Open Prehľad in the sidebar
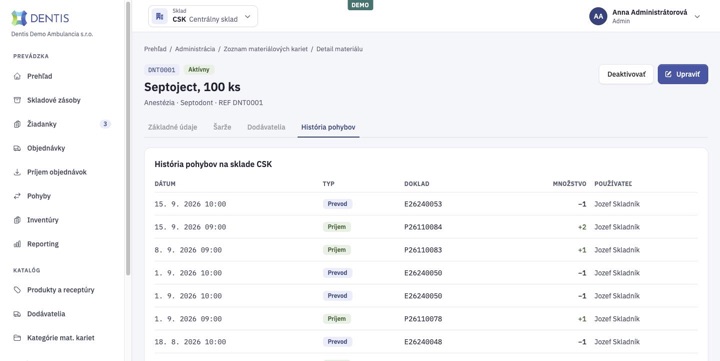Screen dimensions: 720x361 62,76
